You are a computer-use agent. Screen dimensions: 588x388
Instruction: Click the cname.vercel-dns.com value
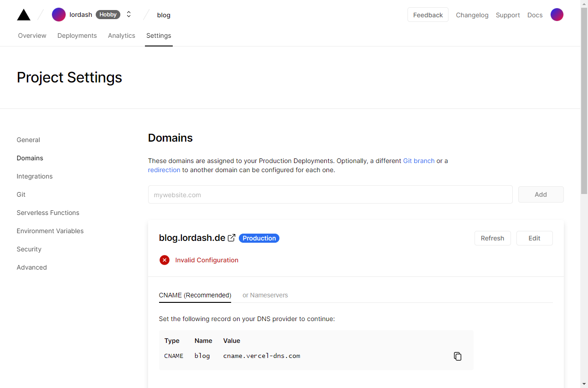(x=262, y=356)
